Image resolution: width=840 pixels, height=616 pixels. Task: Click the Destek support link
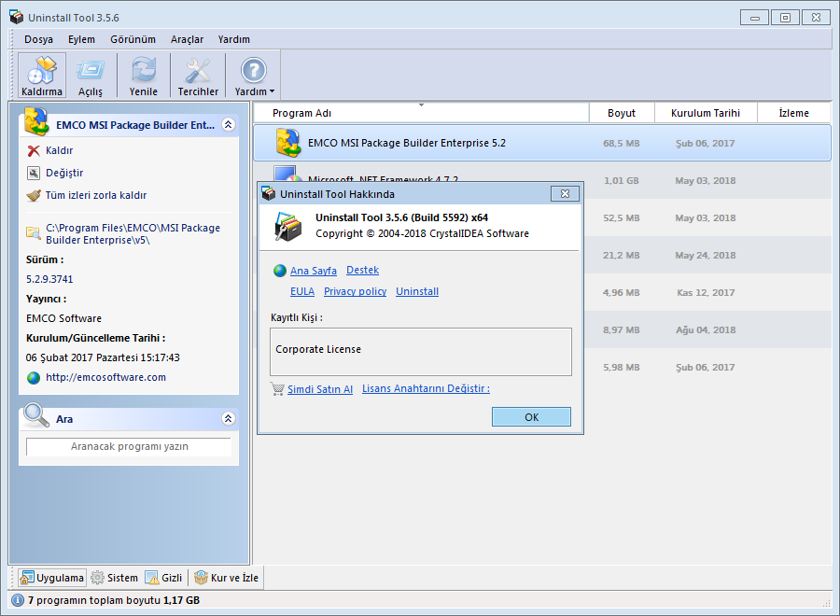coord(363,270)
